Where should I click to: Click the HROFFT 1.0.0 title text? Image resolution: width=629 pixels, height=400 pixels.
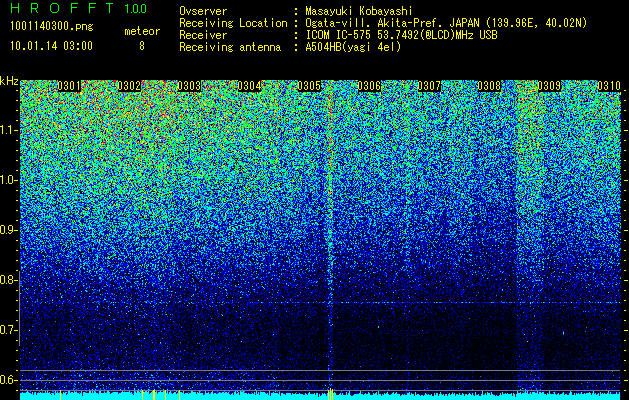79,8
